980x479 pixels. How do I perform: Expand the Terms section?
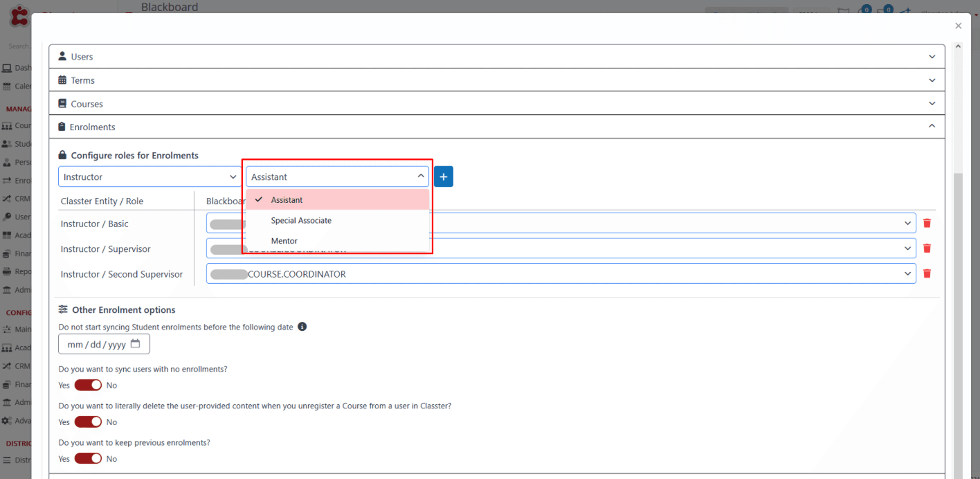(x=932, y=80)
